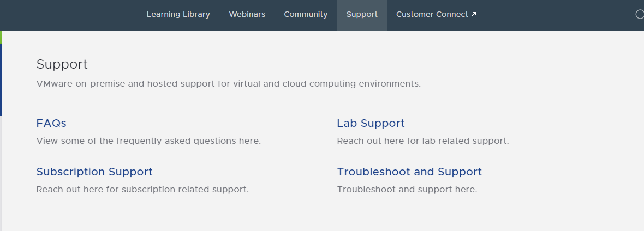Visit Subscription Support page

pyautogui.click(x=94, y=172)
